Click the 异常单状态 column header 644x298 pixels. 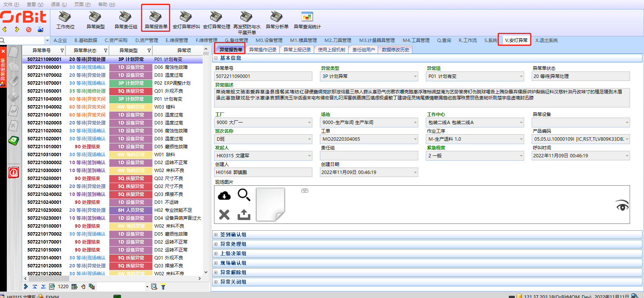85,50
